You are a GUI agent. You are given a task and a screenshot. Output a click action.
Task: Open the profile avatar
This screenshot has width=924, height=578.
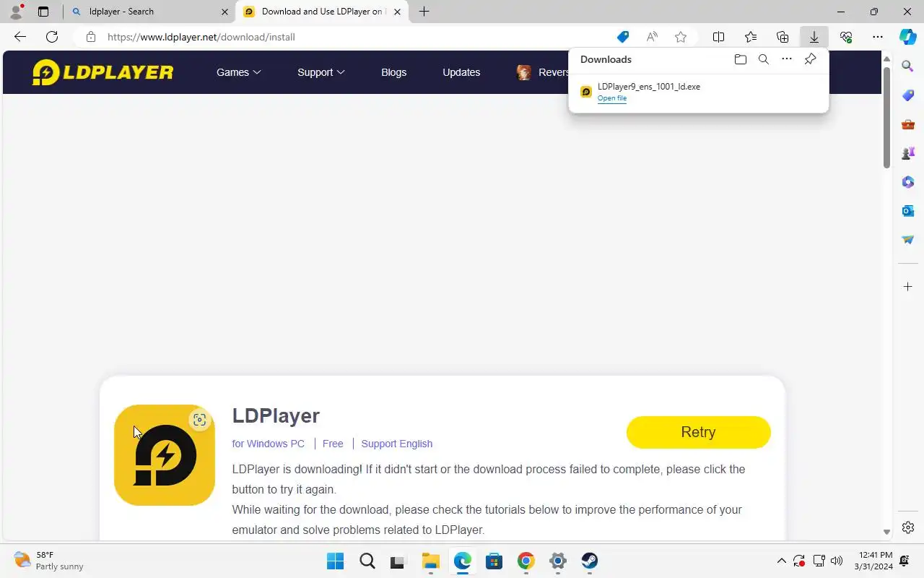pyautogui.click(x=16, y=12)
